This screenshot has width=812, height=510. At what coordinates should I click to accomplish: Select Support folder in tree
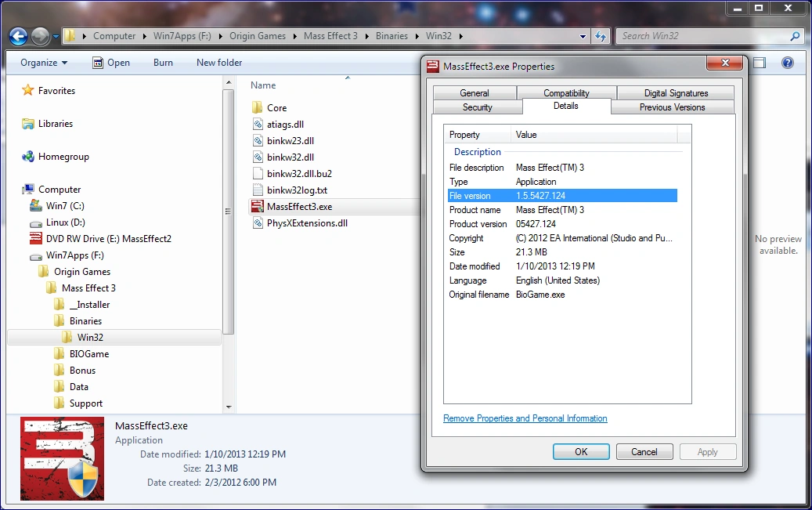coord(78,403)
